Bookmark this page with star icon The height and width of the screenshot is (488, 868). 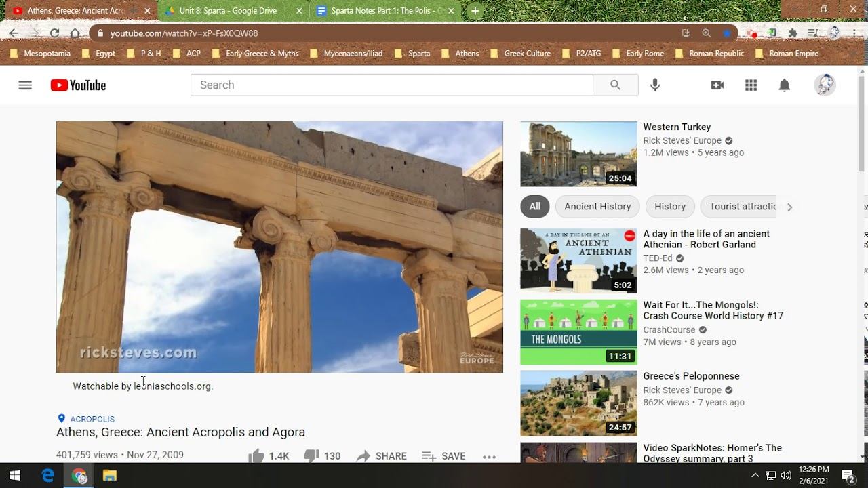(727, 33)
